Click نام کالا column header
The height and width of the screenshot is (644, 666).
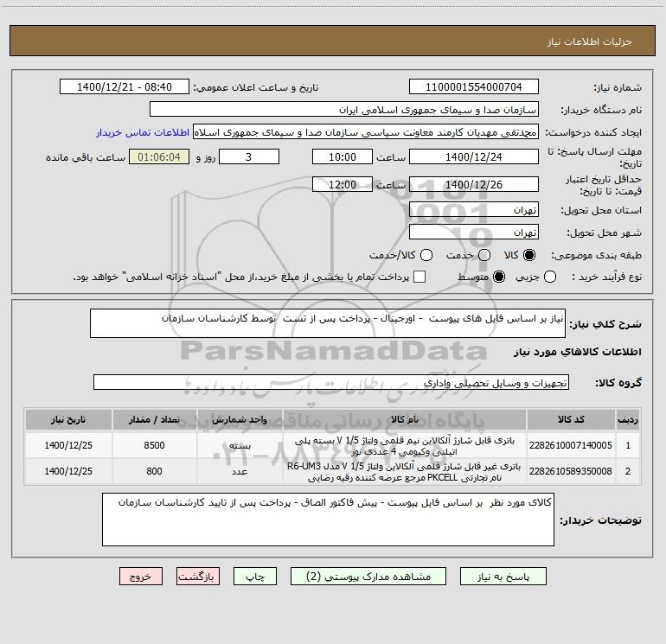pos(405,420)
